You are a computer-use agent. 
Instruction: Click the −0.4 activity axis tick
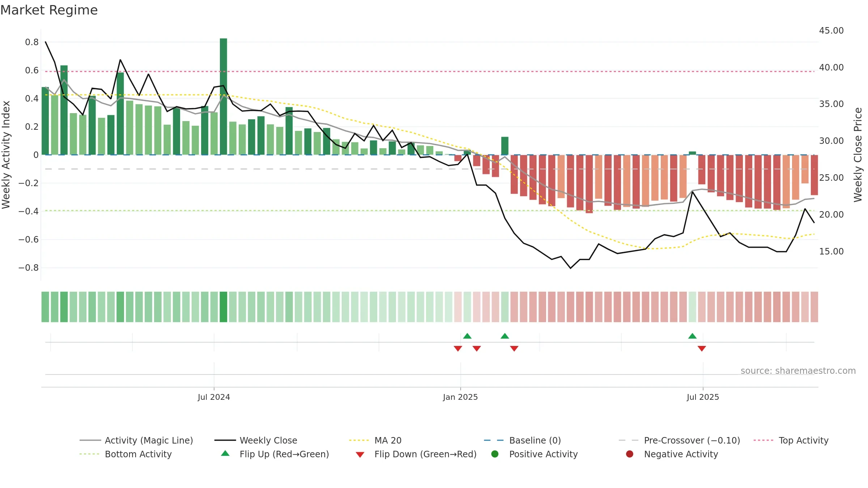pyautogui.click(x=29, y=211)
